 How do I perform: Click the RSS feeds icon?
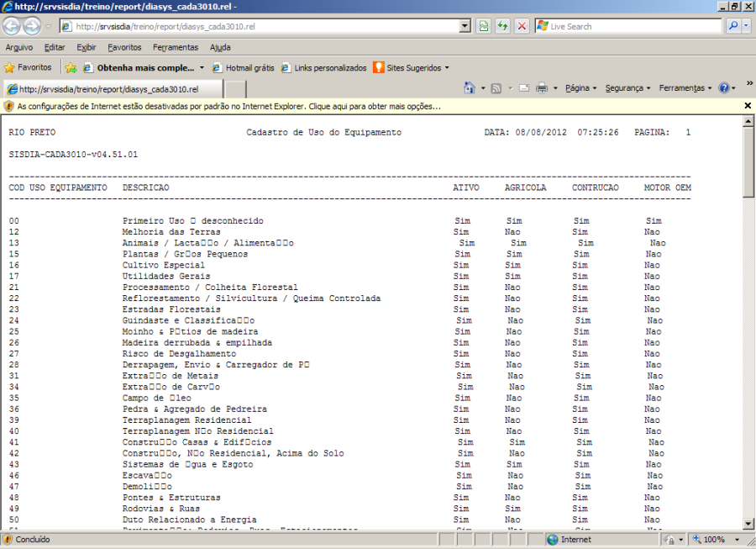click(x=496, y=88)
